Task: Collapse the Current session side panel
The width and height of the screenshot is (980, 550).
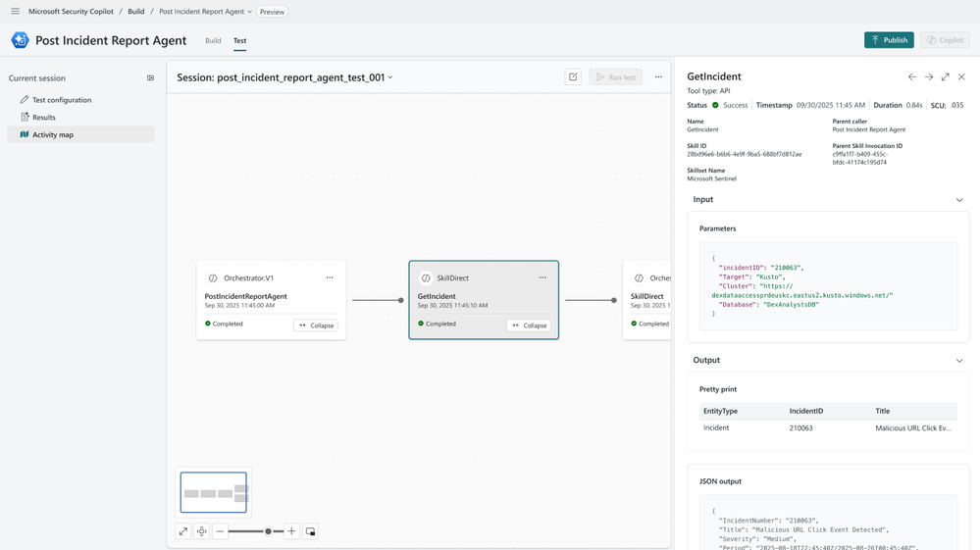Action: 150,78
